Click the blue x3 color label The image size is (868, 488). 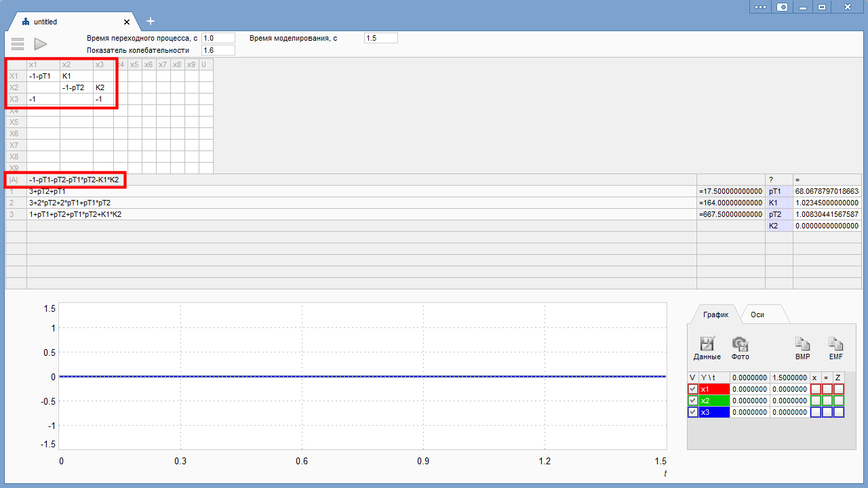[714, 412]
